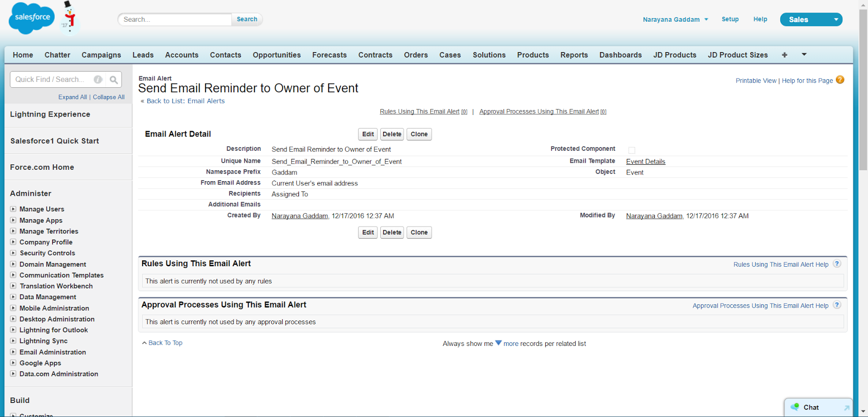Expand the Manage Apps tree arrow

13,220
